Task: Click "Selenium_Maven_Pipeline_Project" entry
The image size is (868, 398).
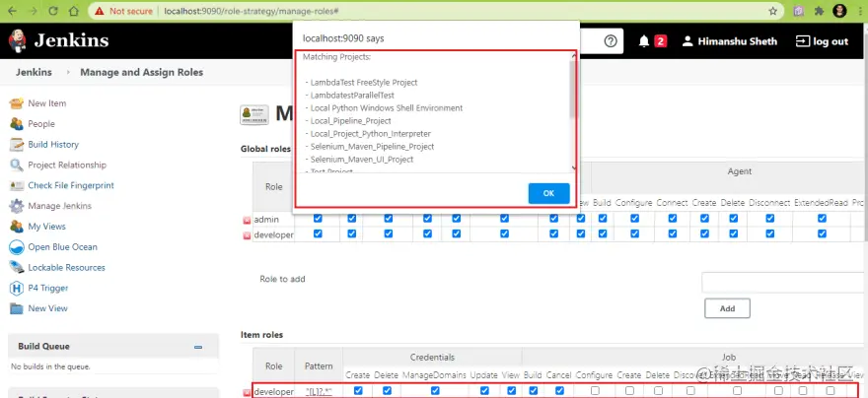Action: point(372,147)
